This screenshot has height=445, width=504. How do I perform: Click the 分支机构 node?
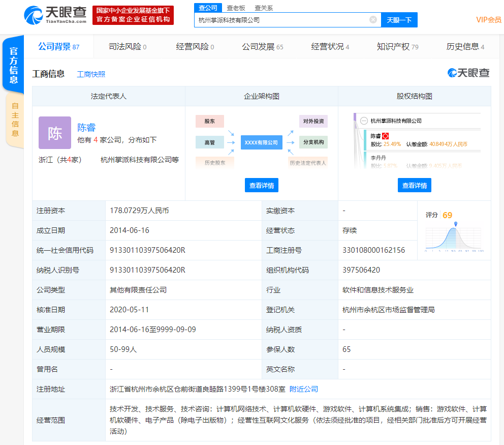pos(313,142)
